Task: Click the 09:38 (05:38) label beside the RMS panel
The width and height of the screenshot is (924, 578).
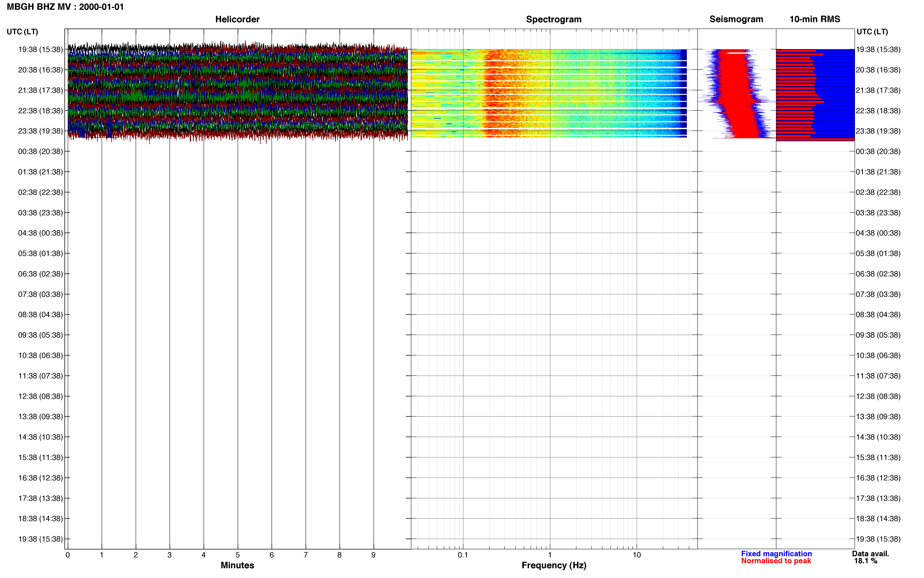Action: (878, 335)
